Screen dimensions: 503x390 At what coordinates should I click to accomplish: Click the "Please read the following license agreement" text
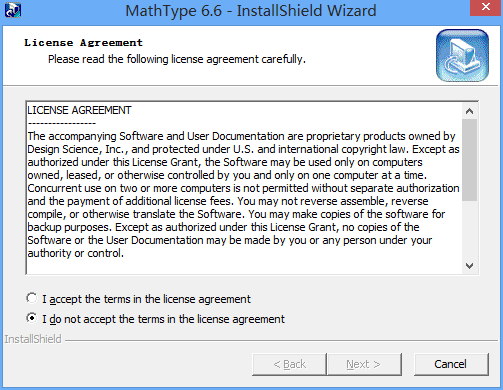[x=177, y=59]
